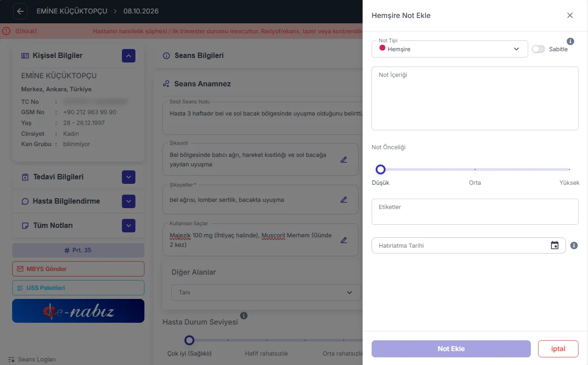
Task: Open Seans Logları
Action: pyautogui.click(x=32, y=360)
